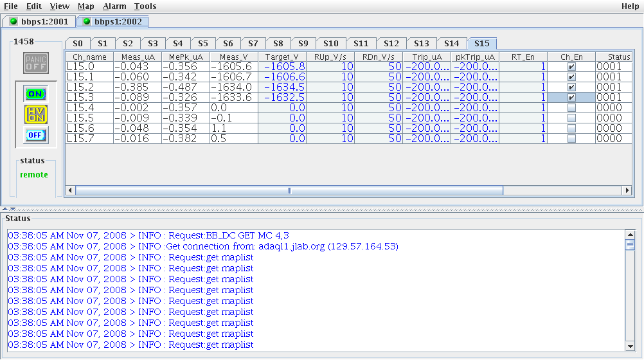Select slot tab S15
This screenshot has height=360, width=644.
[482, 43]
